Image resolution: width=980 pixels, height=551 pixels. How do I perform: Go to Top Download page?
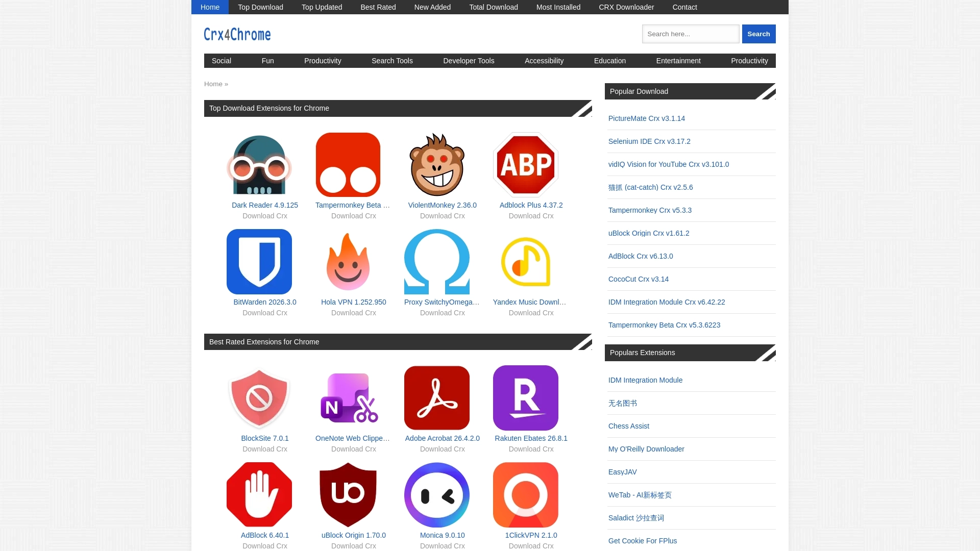(260, 7)
